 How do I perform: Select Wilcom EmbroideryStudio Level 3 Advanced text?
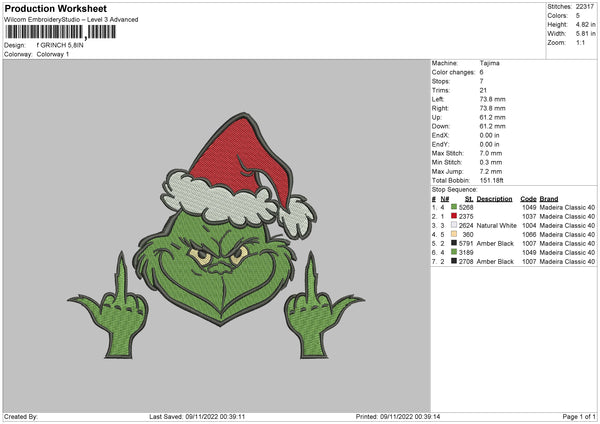[71, 20]
